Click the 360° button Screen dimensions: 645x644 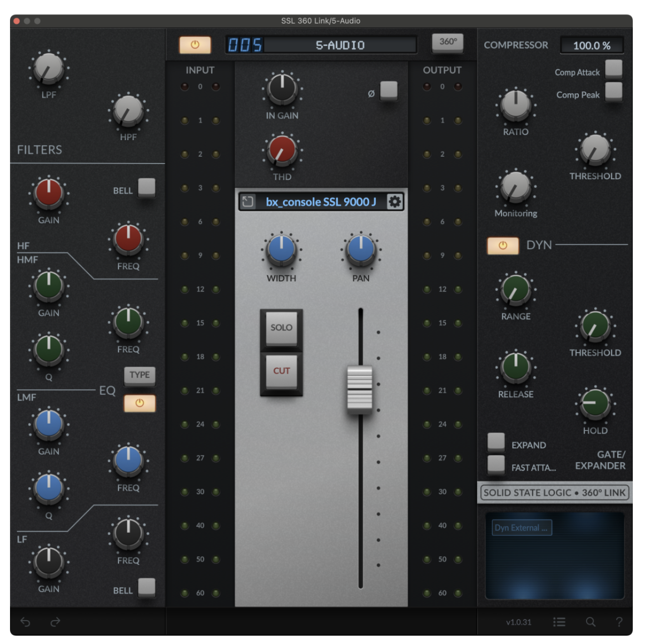[x=448, y=42]
